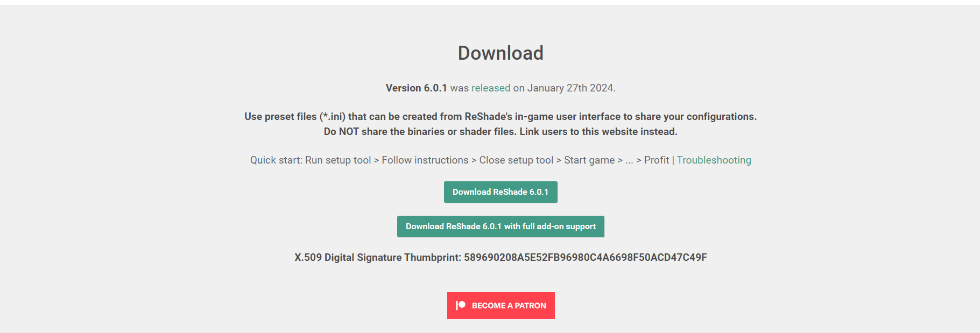Click the word "Profit" in quick start
The height and width of the screenshot is (333, 980).
point(656,160)
